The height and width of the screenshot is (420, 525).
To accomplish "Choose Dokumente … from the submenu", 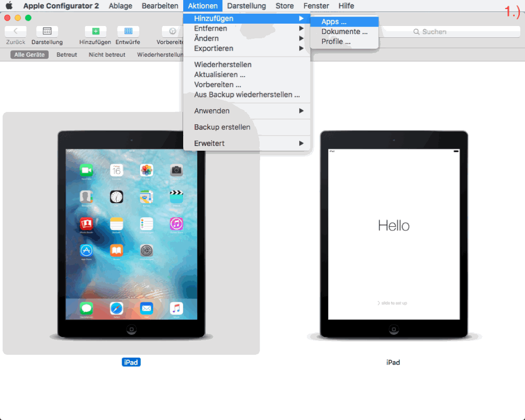I will point(344,32).
